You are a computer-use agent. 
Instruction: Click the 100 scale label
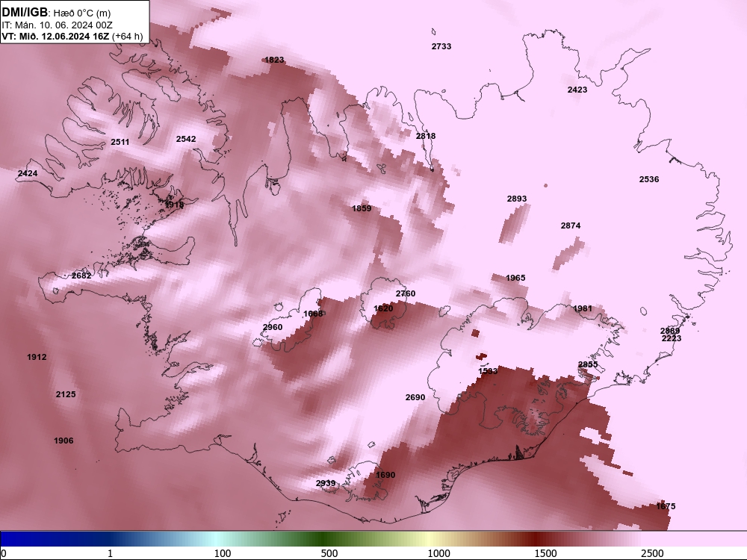pos(223,553)
